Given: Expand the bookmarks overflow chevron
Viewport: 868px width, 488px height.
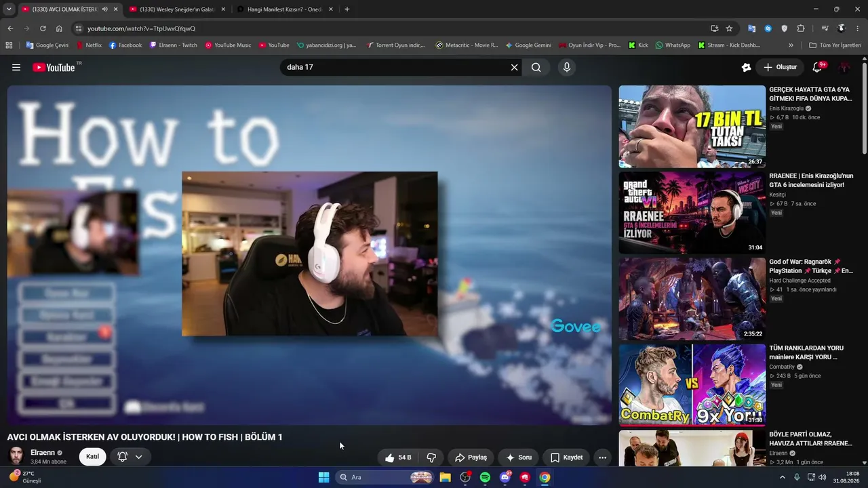Looking at the screenshot, I should tap(791, 45).
